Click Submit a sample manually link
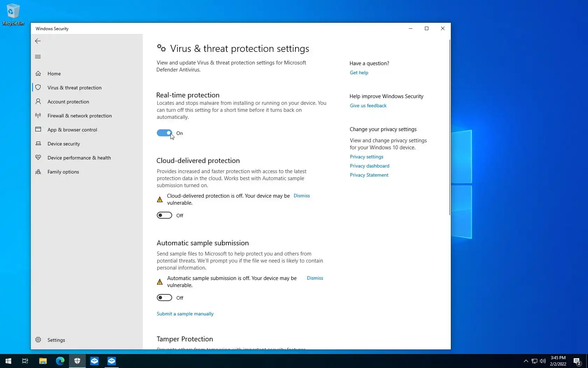Image resolution: width=588 pixels, height=368 pixels. click(185, 314)
